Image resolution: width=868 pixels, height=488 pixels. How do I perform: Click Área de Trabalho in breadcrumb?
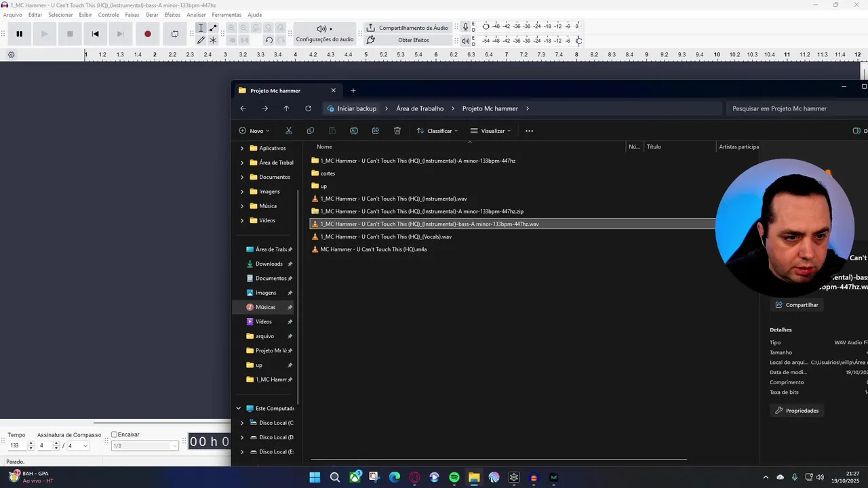420,108
